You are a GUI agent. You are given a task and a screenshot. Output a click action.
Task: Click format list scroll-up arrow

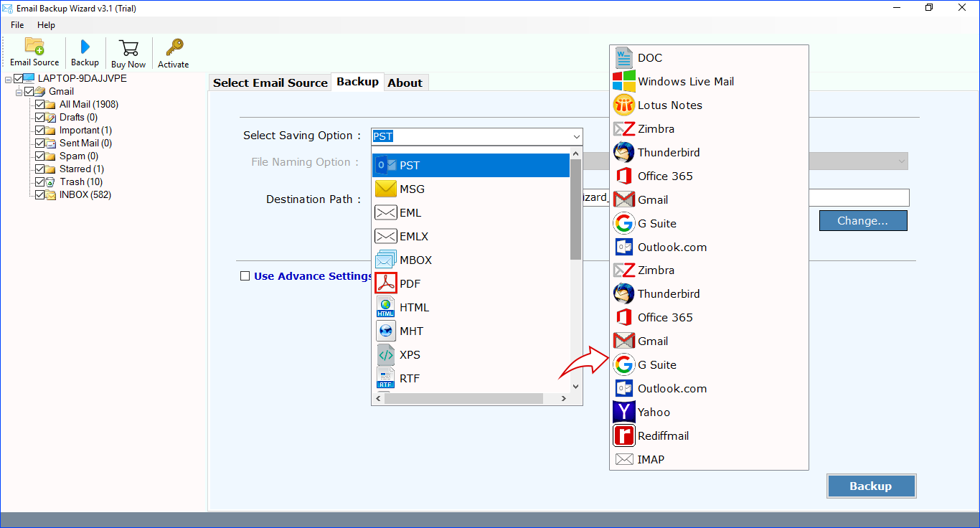pos(575,154)
